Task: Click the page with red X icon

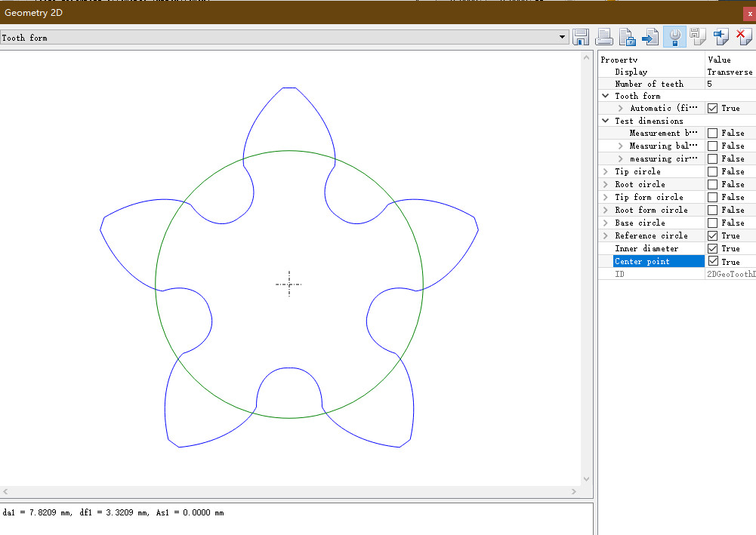Action: click(743, 37)
